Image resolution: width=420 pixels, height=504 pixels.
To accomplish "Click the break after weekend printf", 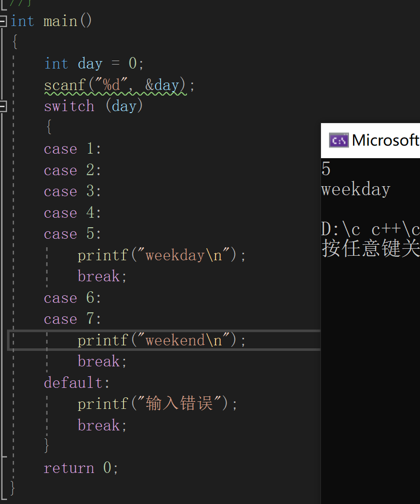I will click(102, 361).
